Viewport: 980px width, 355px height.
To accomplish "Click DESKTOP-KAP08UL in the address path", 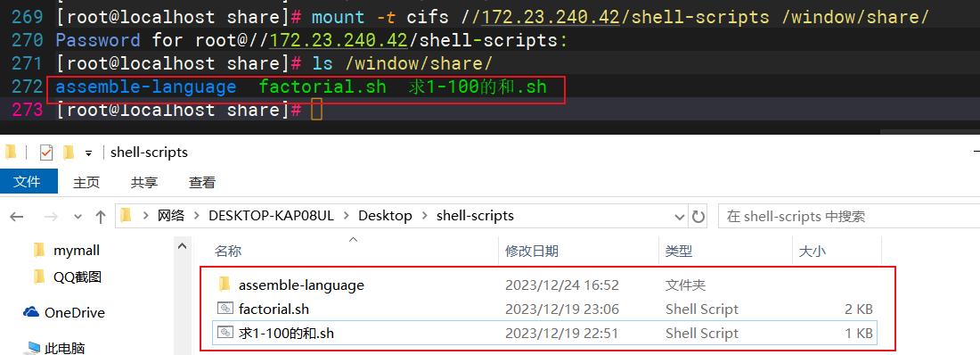I will pyautogui.click(x=271, y=216).
